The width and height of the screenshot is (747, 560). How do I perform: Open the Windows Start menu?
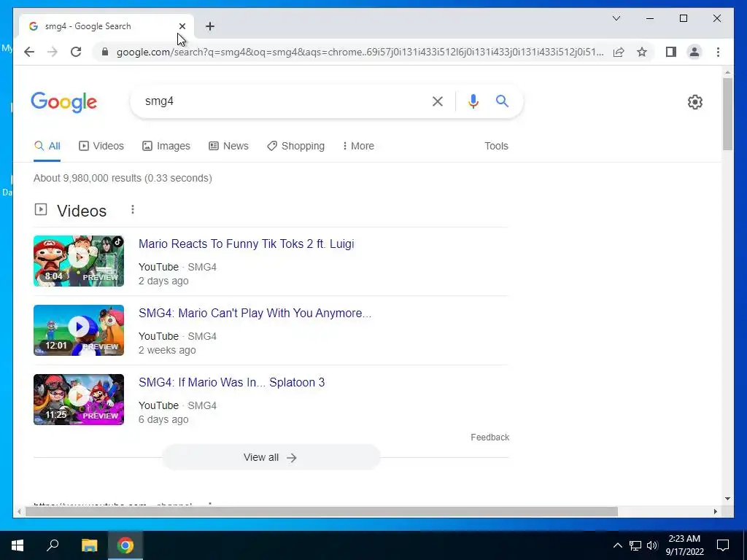click(x=18, y=545)
